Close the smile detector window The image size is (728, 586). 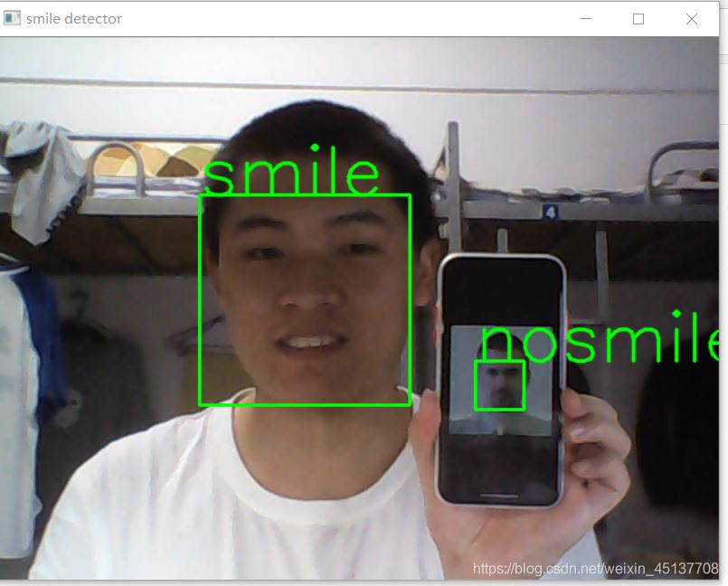click(x=692, y=18)
